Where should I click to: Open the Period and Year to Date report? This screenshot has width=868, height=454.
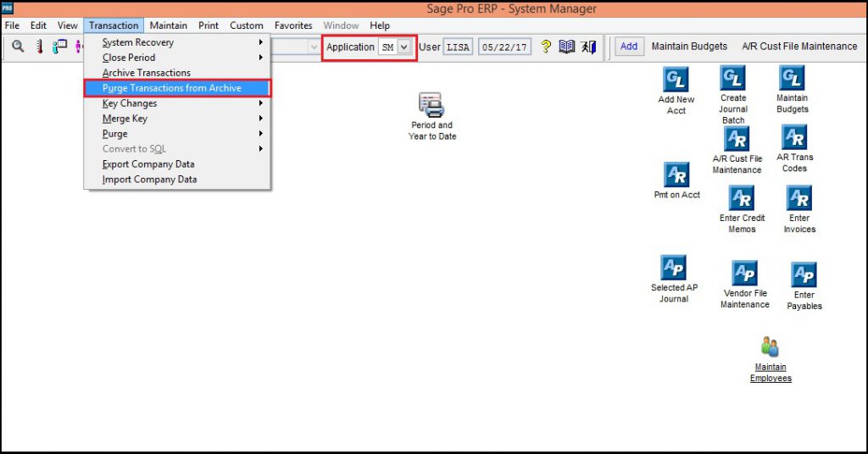pyautogui.click(x=431, y=106)
